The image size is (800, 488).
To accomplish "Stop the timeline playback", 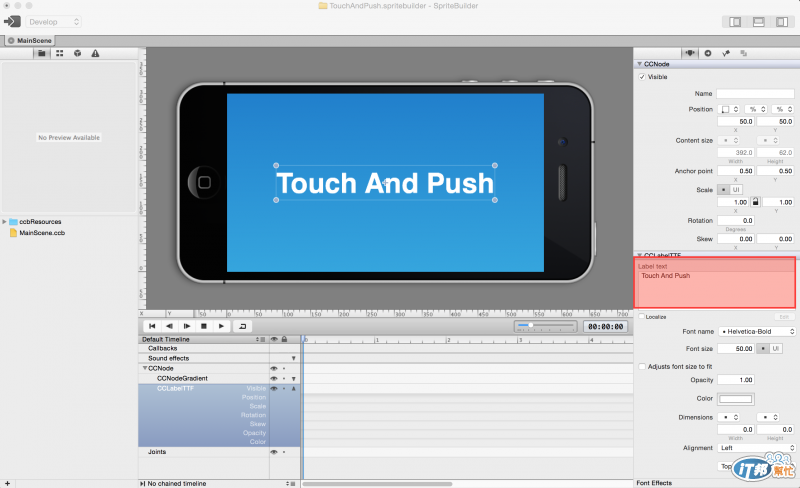I will [204, 326].
